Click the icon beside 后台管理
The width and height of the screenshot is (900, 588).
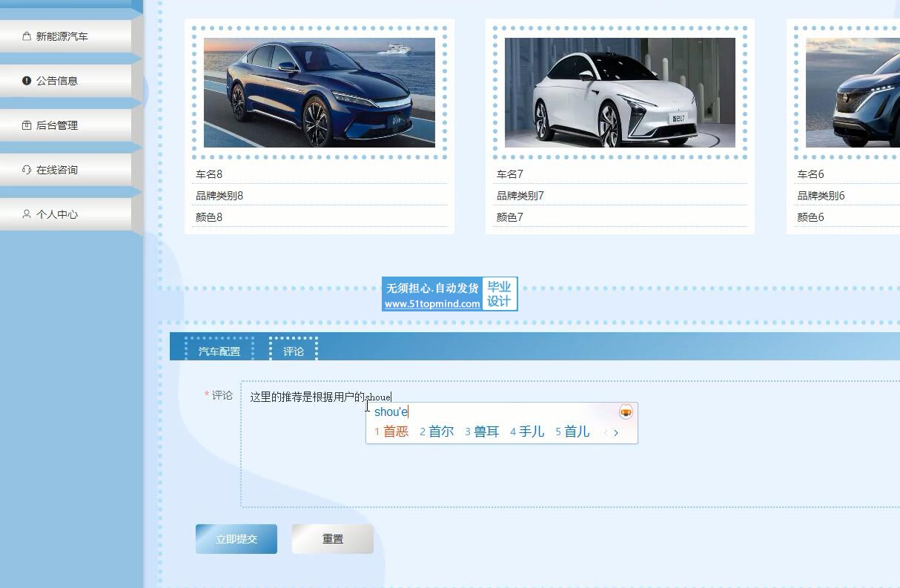(x=27, y=125)
